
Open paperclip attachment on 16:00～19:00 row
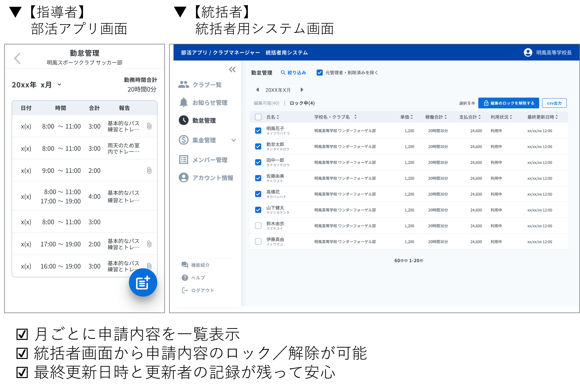click(149, 266)
